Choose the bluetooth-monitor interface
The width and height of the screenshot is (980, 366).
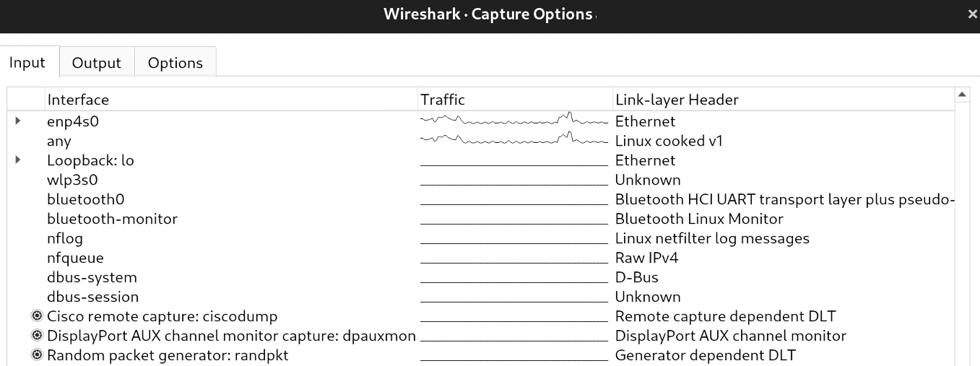tap(112, 219)
